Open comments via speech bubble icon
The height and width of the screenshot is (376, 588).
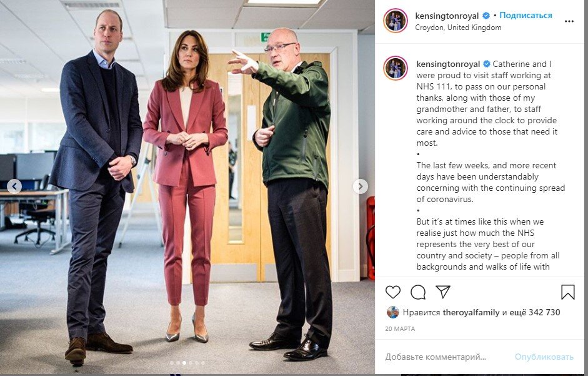418,292
